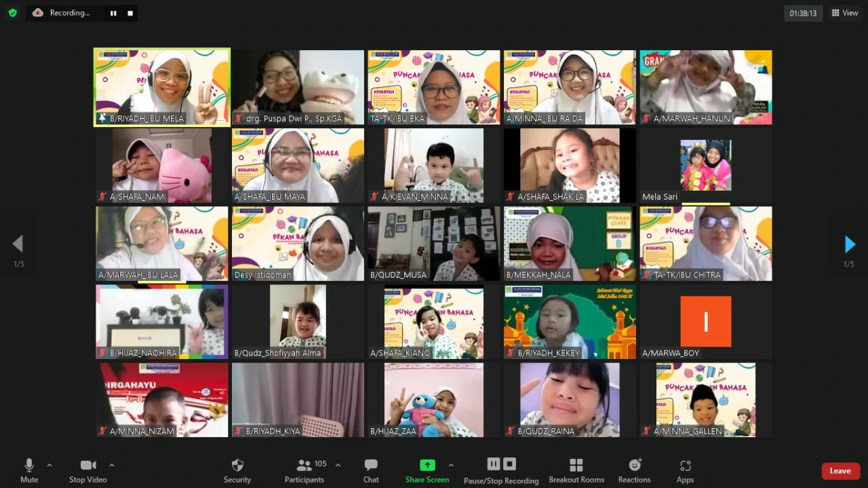Select the drg. Puspa Dwi video tile
The height and width of the screenshot is (488, 868).
tap(298, 88)
